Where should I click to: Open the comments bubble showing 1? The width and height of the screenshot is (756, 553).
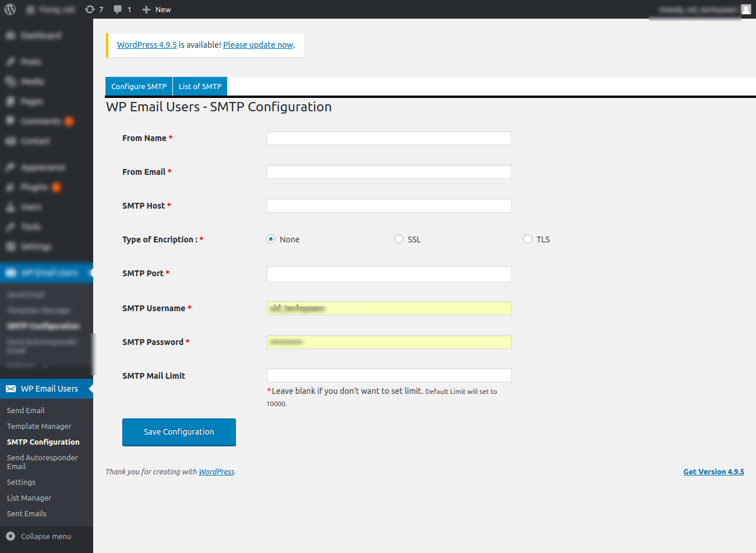pyautogui.click(x=122, y=9)
